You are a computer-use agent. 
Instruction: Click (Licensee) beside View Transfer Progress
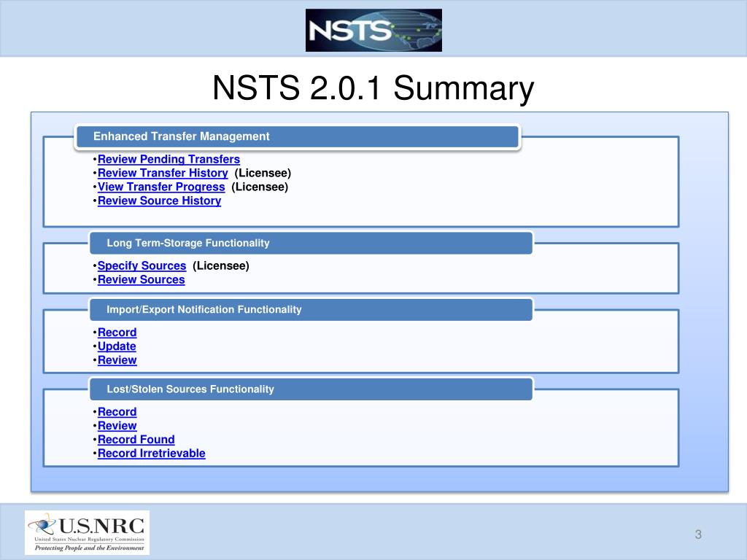click(x=260, y=187)
